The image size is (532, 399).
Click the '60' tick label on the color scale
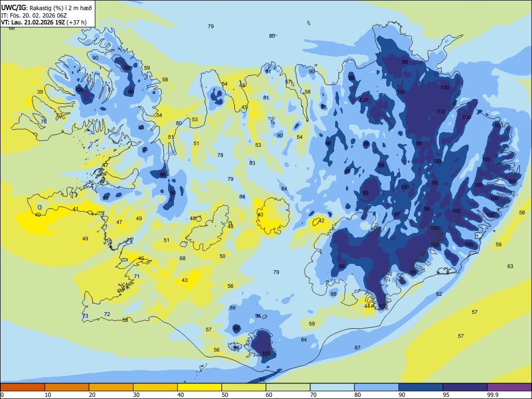(269, 395)
